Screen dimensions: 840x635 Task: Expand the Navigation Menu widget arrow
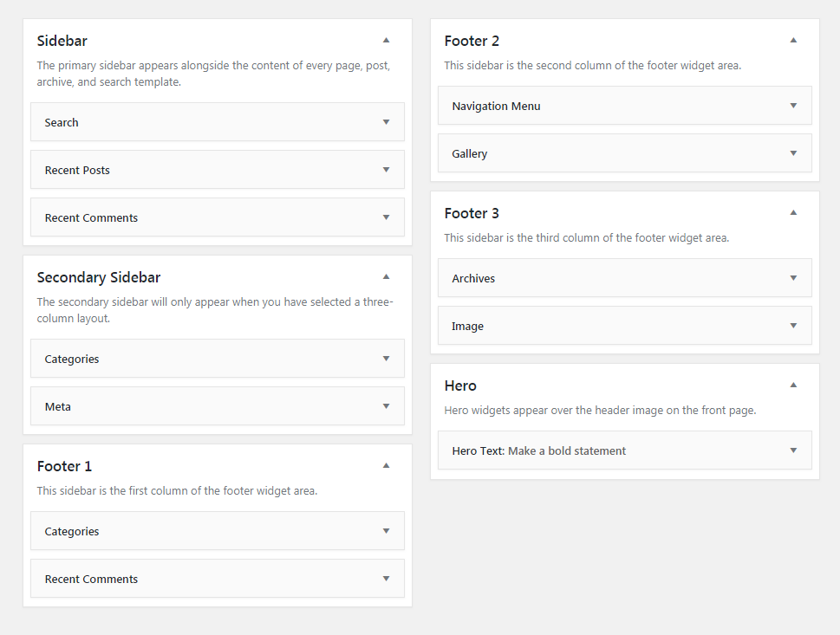point(793,106)
